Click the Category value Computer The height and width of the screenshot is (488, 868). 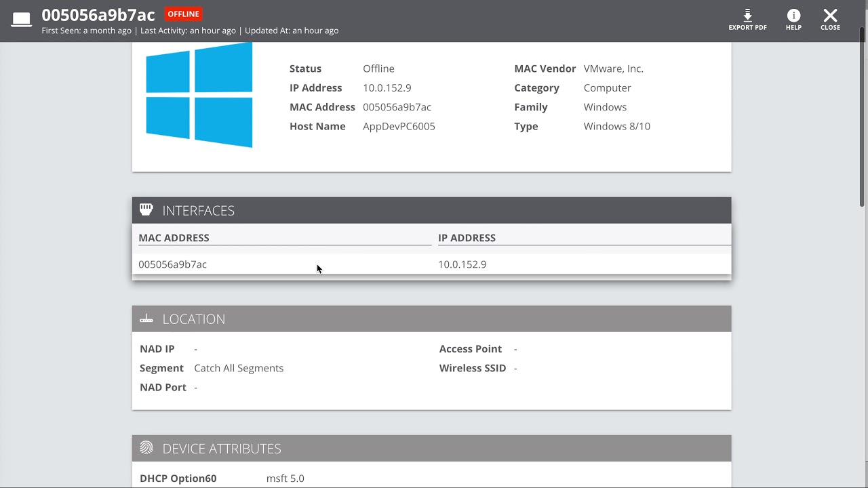click(x=607, y=88)
